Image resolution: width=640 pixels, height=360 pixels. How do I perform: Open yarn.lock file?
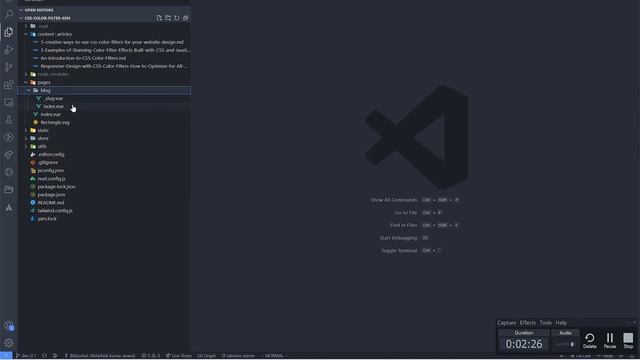[47, 219]
